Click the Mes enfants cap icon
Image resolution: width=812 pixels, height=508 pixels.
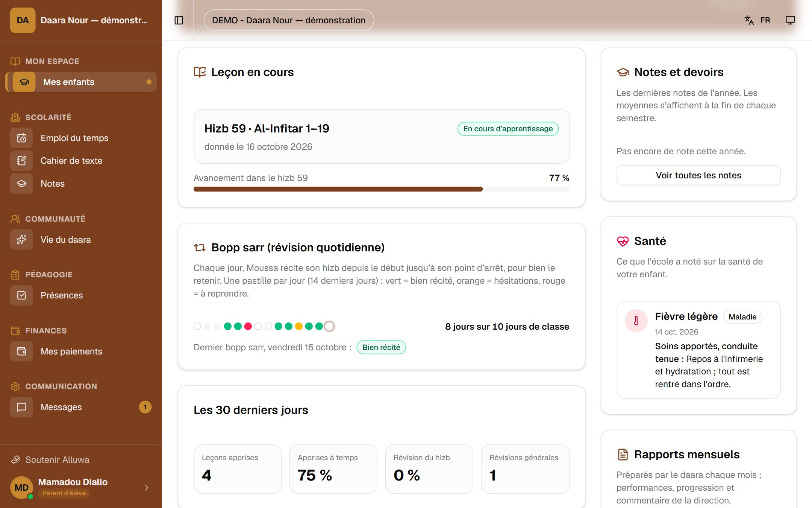click(x=24, y=82)
